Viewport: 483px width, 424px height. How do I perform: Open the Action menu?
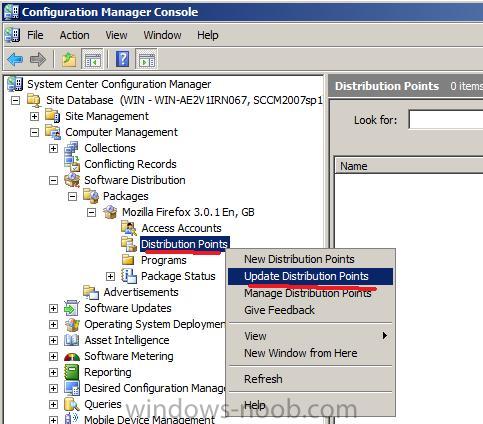coord(74,35)
